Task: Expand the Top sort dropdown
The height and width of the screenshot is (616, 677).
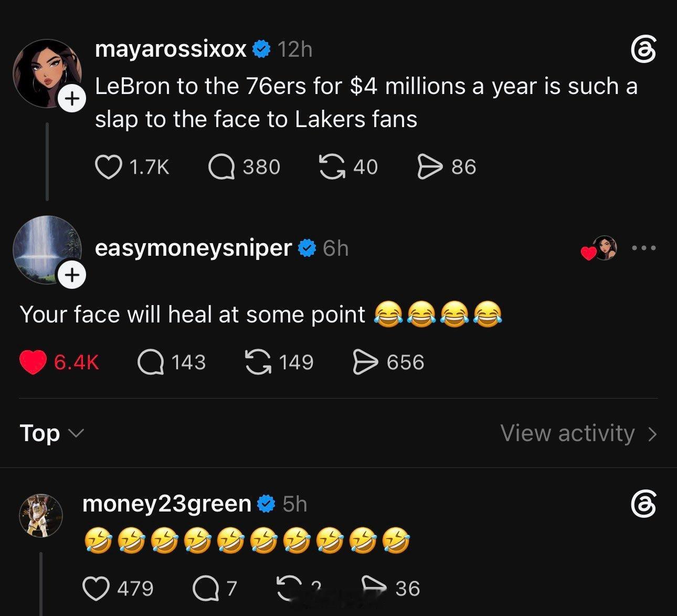Action: click(x=51, y=433)
